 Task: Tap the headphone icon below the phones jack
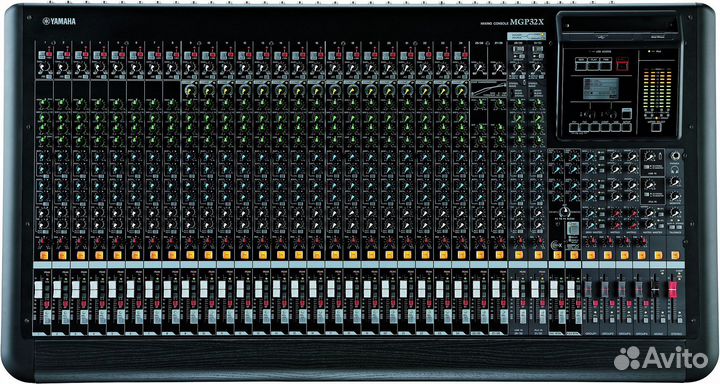pos(675,170)
